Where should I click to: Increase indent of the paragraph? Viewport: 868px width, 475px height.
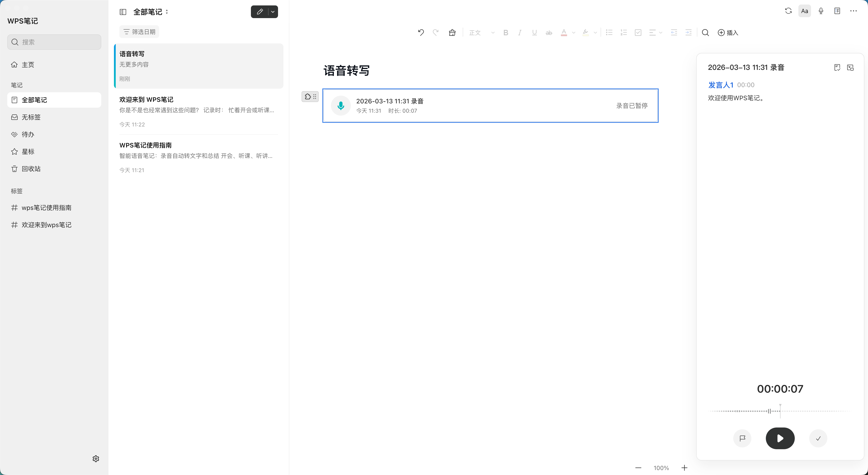click(688, 32)
